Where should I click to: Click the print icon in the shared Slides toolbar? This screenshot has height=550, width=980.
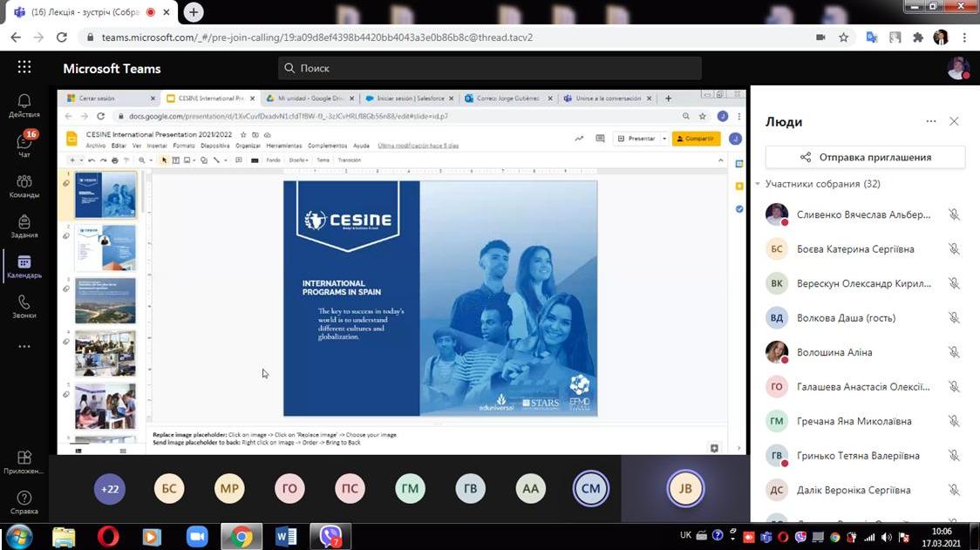[115, 160]
